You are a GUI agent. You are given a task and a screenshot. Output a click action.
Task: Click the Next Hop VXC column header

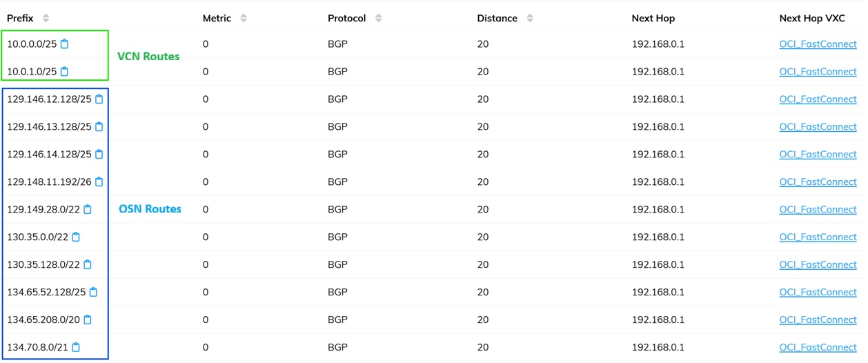(x=811, y=19)
